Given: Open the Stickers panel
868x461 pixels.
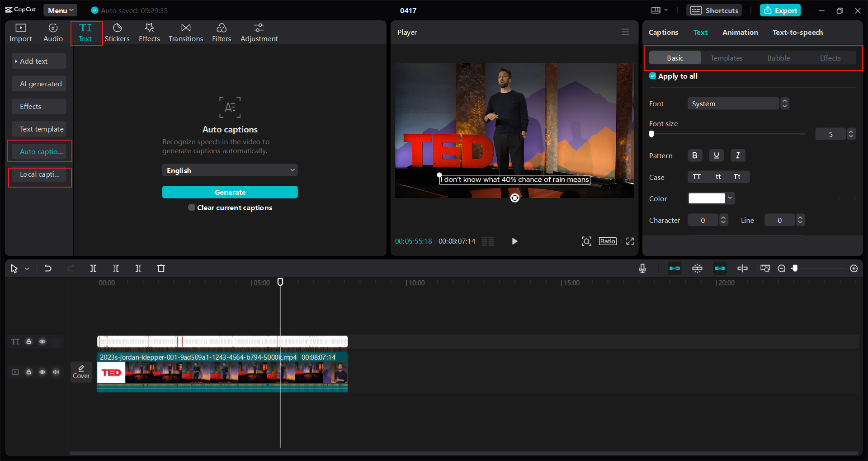Looking at the screenshot, I should click(117, 32).
